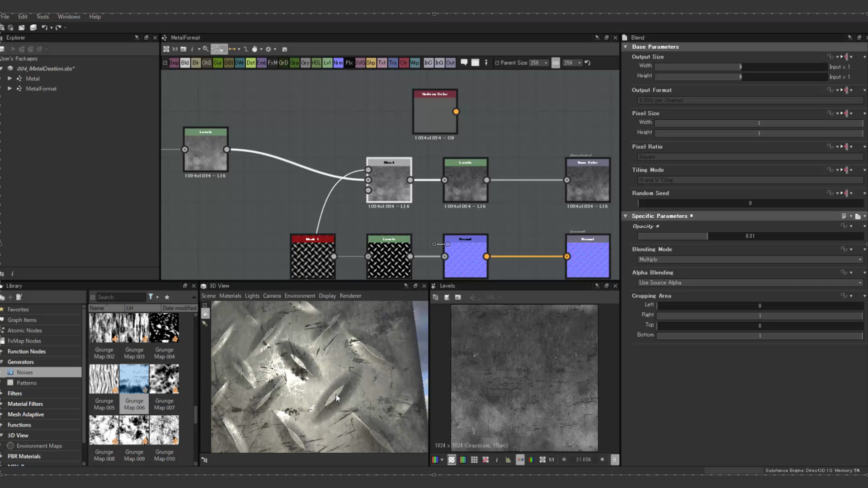868x488 pixels.
Task: Click the favorites star in Library
Action: 167,297
